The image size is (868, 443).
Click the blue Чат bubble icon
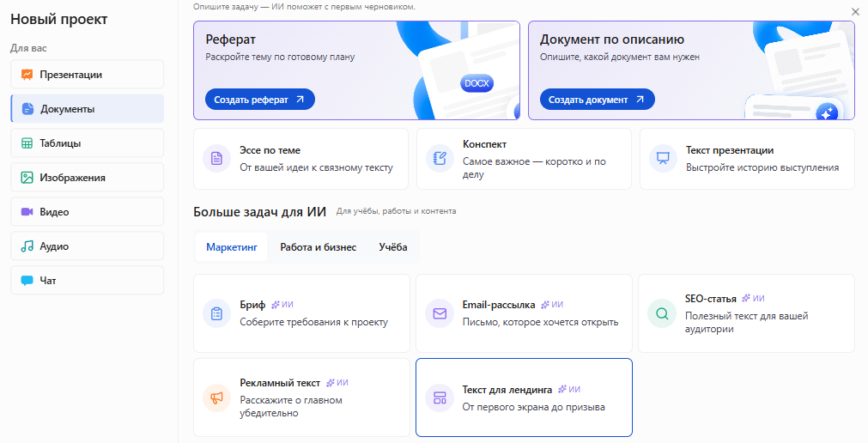[x=27, y=280]
